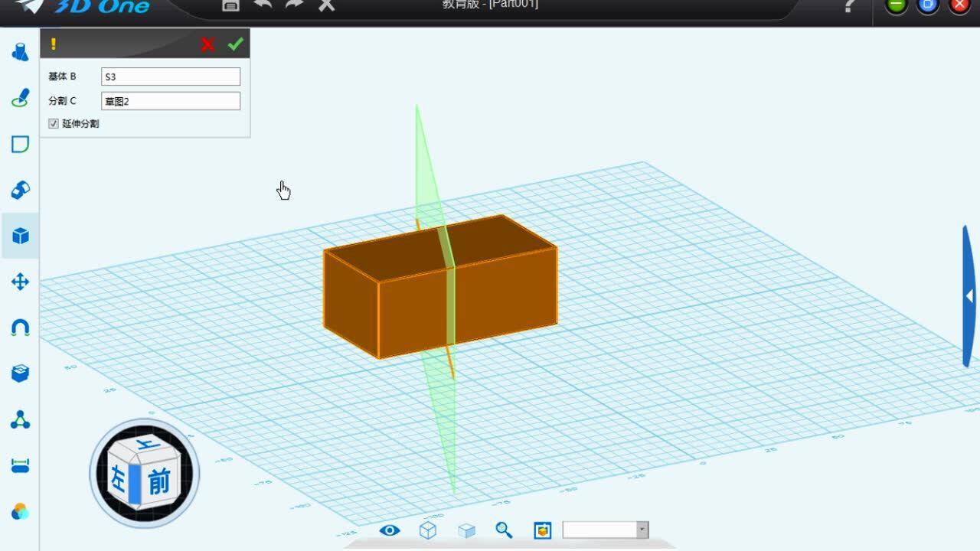The width and height of the screenshot is (980, 551).
Task: Select the sketch drawing pen tool
Action: (21, 98)
